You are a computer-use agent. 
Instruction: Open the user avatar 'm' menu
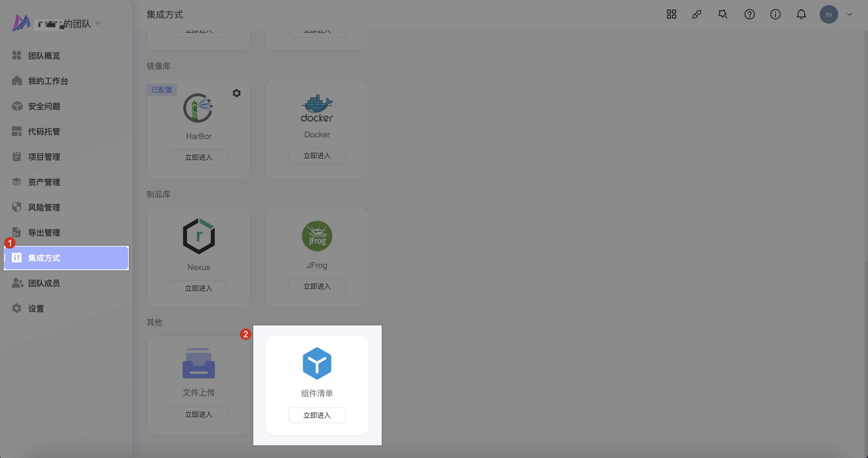[829, 14]
